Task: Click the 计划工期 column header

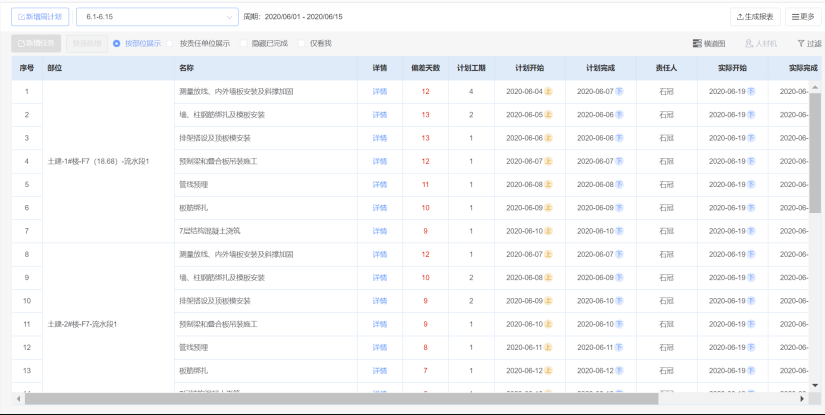Action: [x=471, y=68]
